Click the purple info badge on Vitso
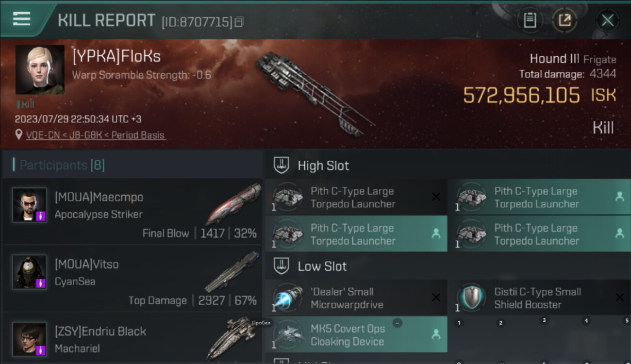 click(41, 282)
